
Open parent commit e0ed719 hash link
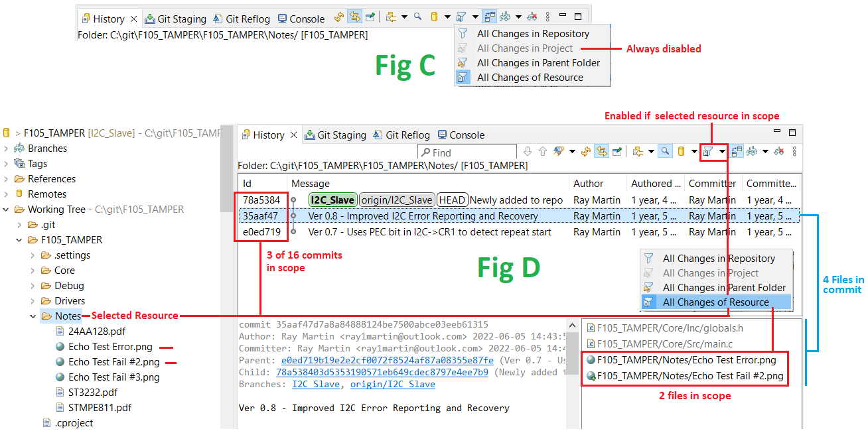click(x=388, y=360)
